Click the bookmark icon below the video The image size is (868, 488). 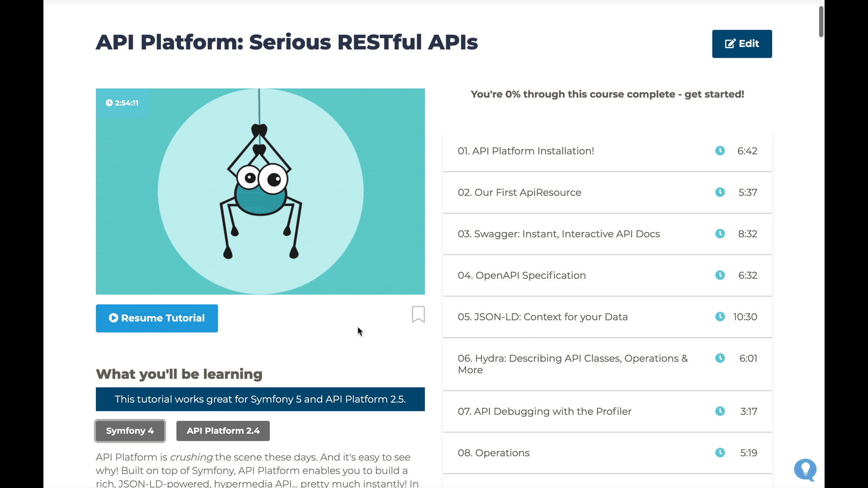pyautogui.click(x=418, y=314)
